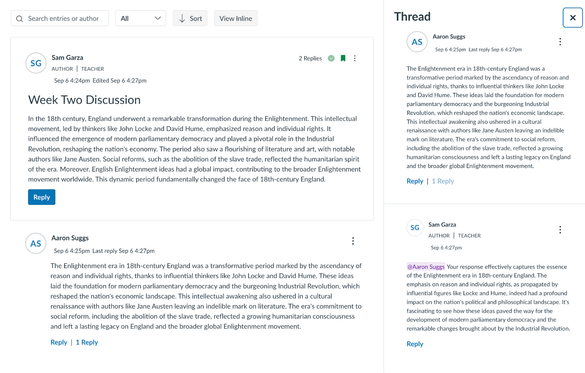Viewport: 585px width, 373px height.
Task: Open options menu on Aaron Suggs' reply
Action: click(353, 241)
